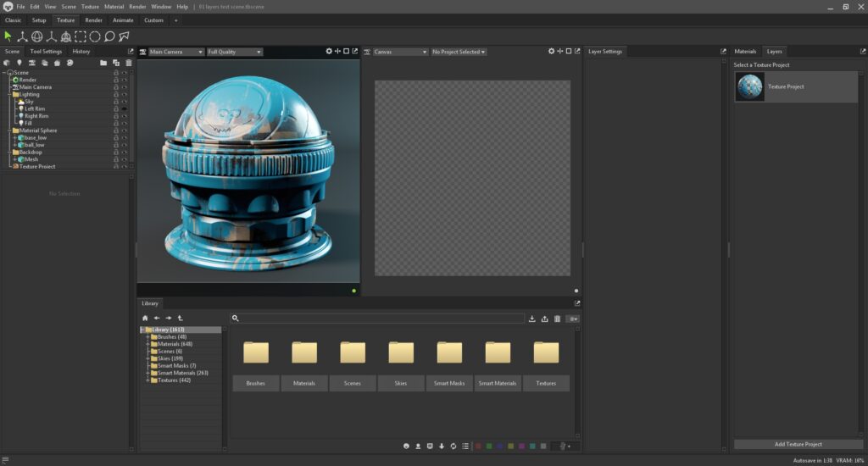Activate the lasso select tool in toolbar
Screen dimensions: 868x466
109,36
